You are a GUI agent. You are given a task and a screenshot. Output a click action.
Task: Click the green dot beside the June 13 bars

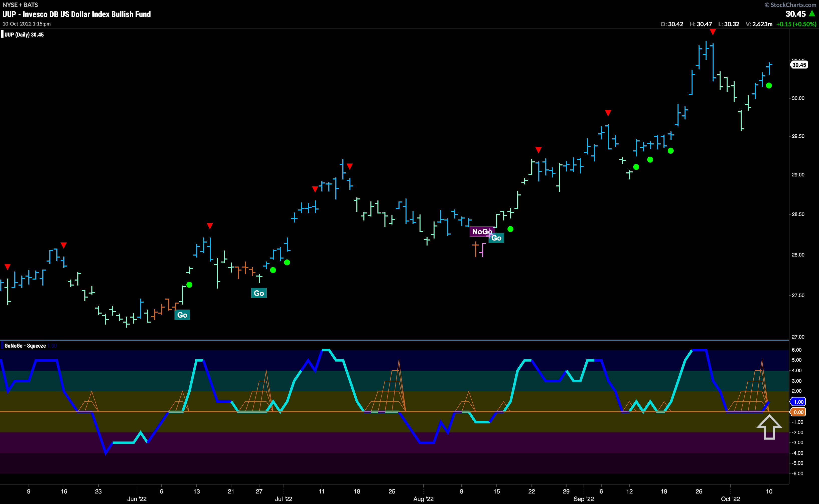pyautogui.click(x=189, y=285)
